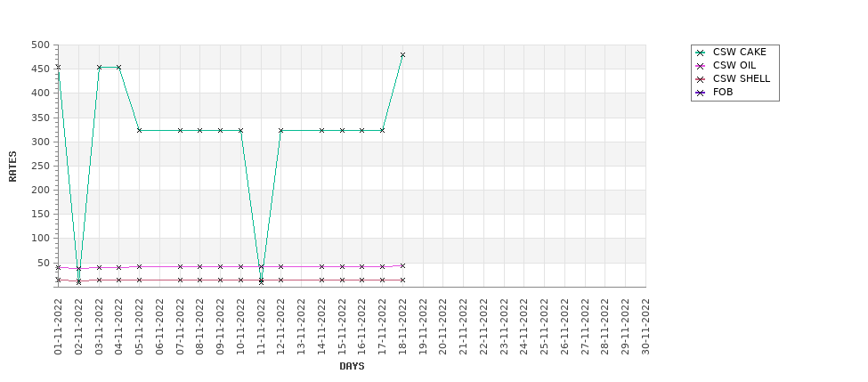Click the CSW OIL legend marker icon
The height and width of the screenshot is (382, 868).
tap(701, 66)
